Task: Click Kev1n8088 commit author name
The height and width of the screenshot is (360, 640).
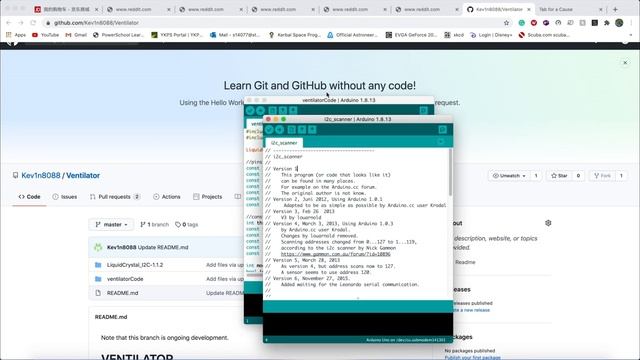Action: 121,247
